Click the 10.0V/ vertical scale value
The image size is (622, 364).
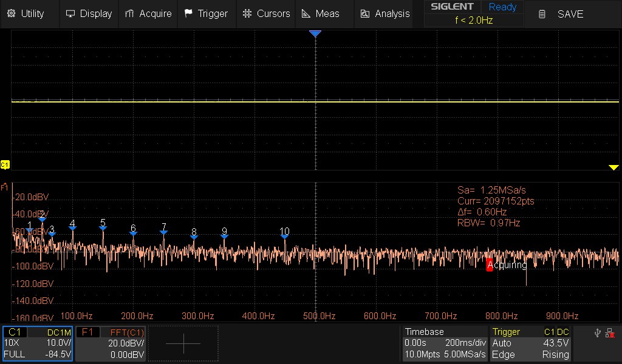click(x=59, y=343)
